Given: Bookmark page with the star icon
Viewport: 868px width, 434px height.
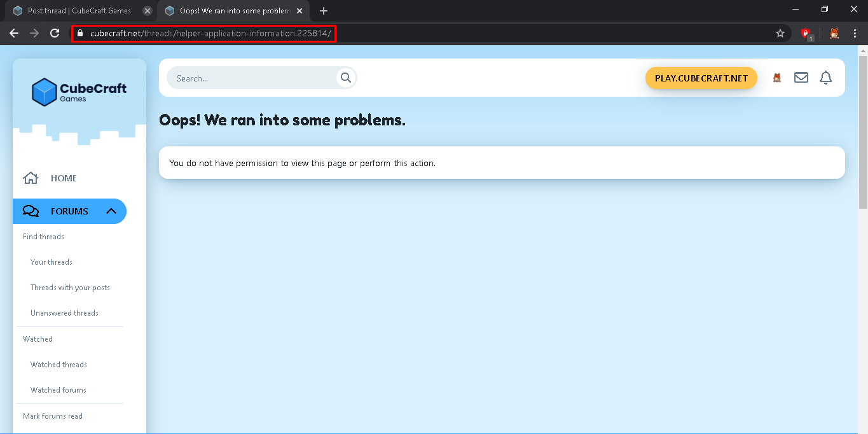Looking at the screenshot, I should pyautogui.click(x=780, y=33).
